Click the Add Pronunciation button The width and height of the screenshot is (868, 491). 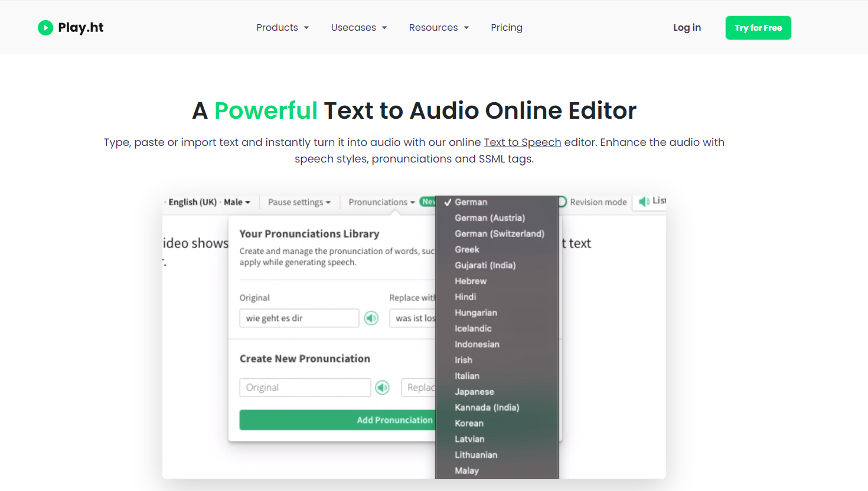pyautogui.click(x=338, y=420)
